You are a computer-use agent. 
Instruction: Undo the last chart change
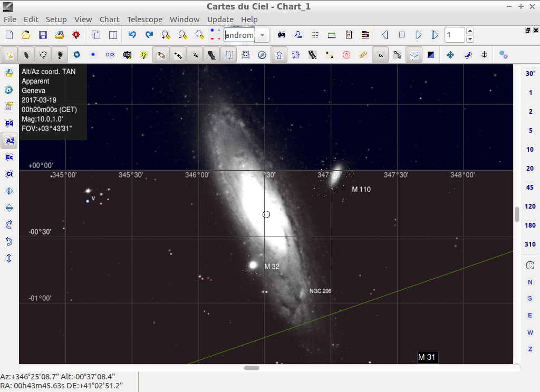(x=132, y=35)
